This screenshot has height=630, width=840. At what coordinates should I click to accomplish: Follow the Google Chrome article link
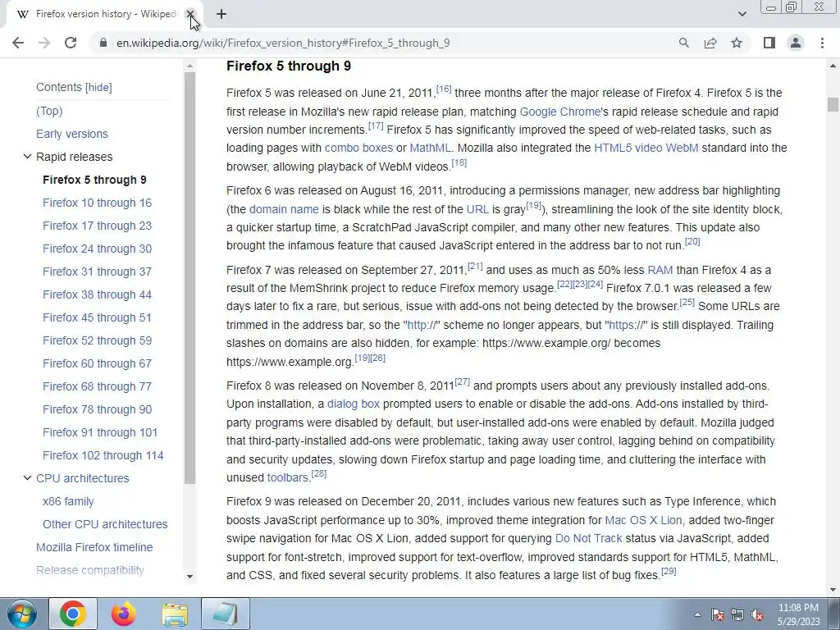tap(559, 112)
